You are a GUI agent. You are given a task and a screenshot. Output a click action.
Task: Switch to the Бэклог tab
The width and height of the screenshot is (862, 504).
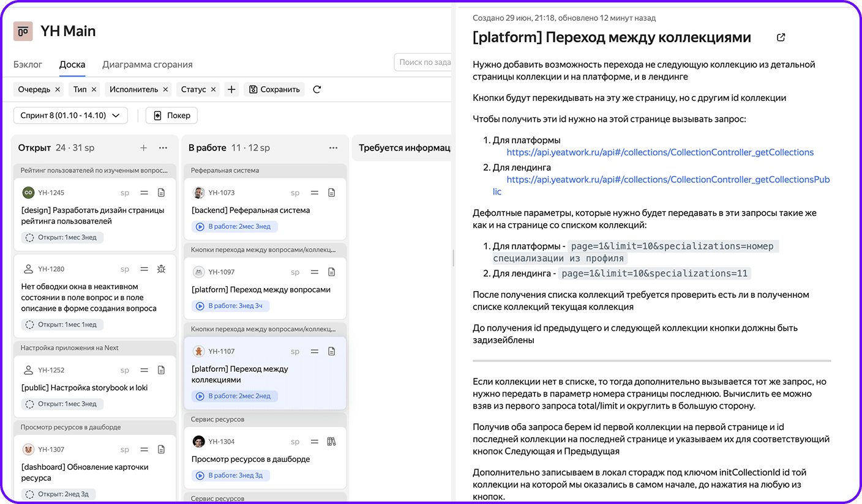(28, 64)
